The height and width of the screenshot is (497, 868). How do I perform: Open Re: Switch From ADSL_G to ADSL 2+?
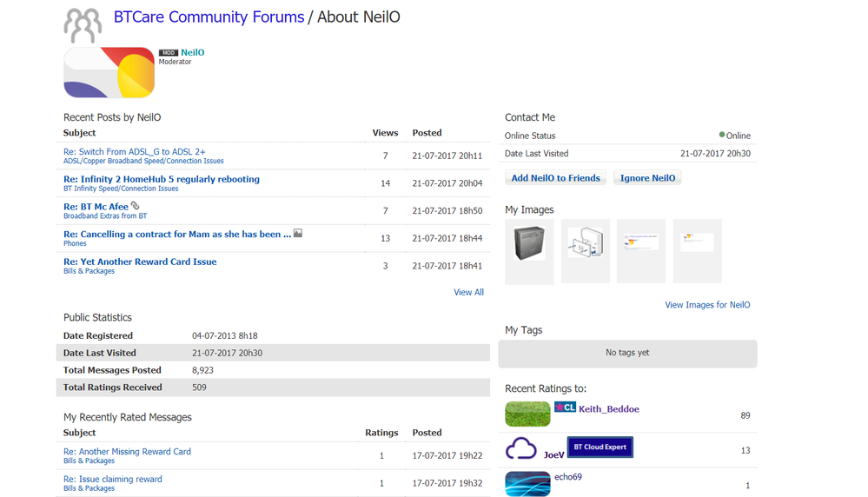click(x=134, y=152)
